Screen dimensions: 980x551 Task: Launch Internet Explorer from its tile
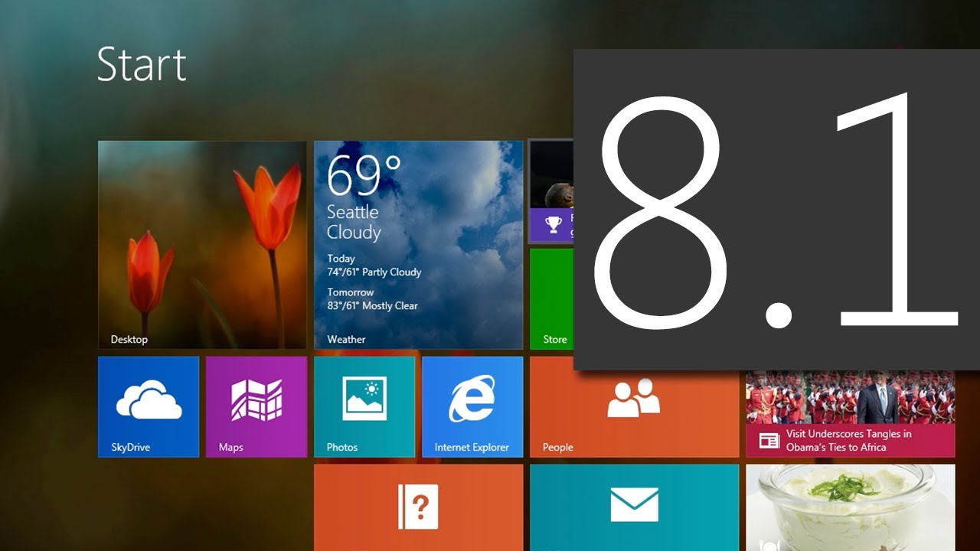(472, 406)
